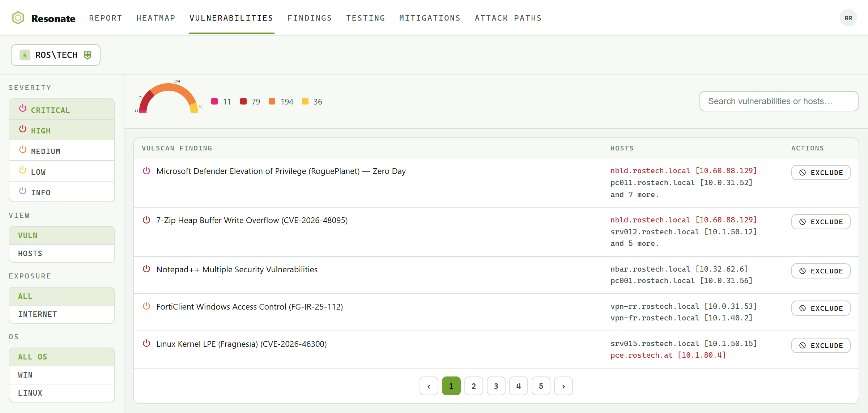Exclude the Notepad++ vulnerabilities finding
Viewport: 868px width, 413px height.
click(821, 271)
